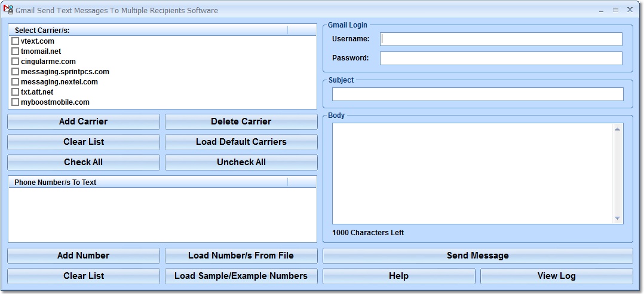Image resolution: width=644 pixels, height=295 pixels.
Task: Load Default Carriers into the list
Action: tap(241, 142)
